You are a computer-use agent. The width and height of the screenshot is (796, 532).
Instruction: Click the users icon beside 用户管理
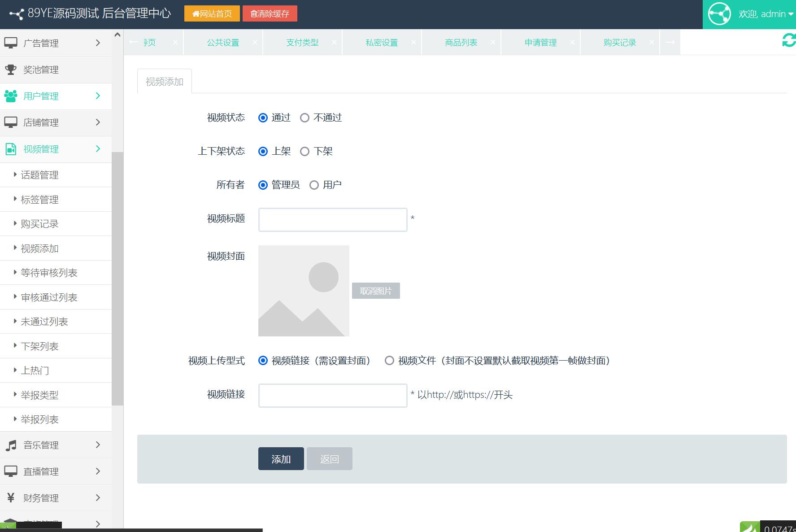(11, 96)
